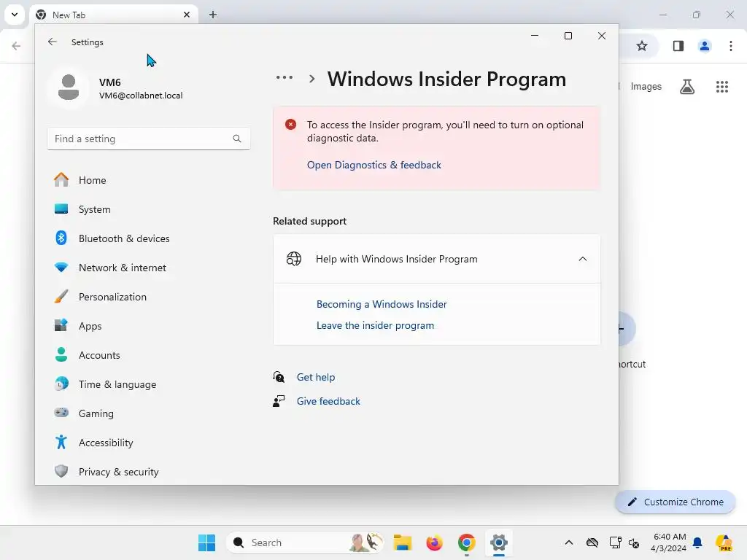Image resolution: width=747 pixels, height=560 pixels.
Task: Open Windows Start menu
Action: pos(206,542)
